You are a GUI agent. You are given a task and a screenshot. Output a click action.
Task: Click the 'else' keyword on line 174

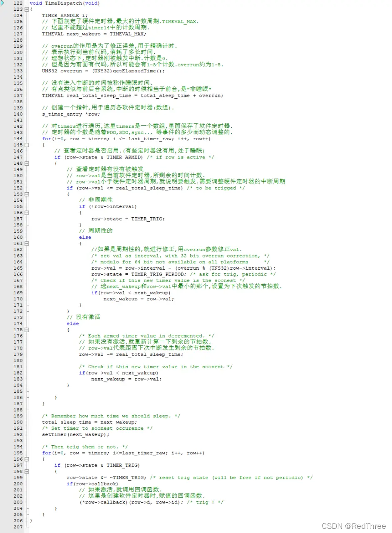(x=72, y=323)
